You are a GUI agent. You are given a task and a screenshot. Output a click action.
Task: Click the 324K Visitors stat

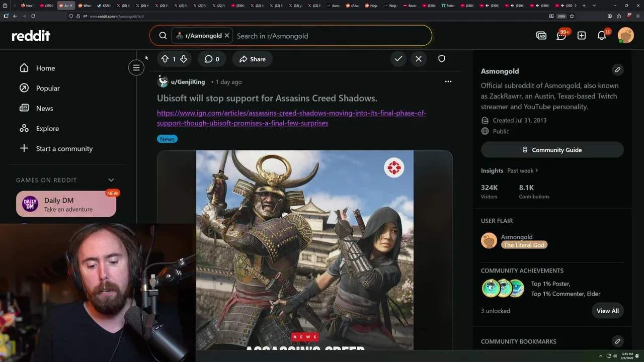tap(489, 191)
